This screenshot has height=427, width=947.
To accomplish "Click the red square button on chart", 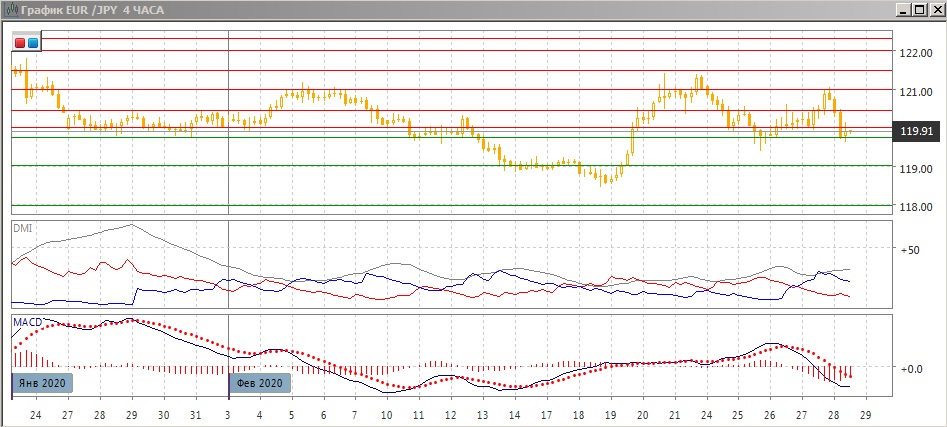I will point(21,43).
